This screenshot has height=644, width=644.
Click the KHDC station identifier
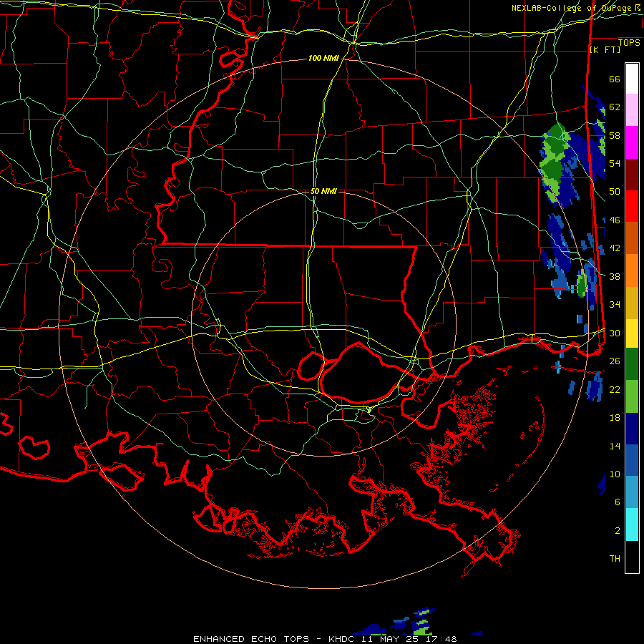(343, 639)
